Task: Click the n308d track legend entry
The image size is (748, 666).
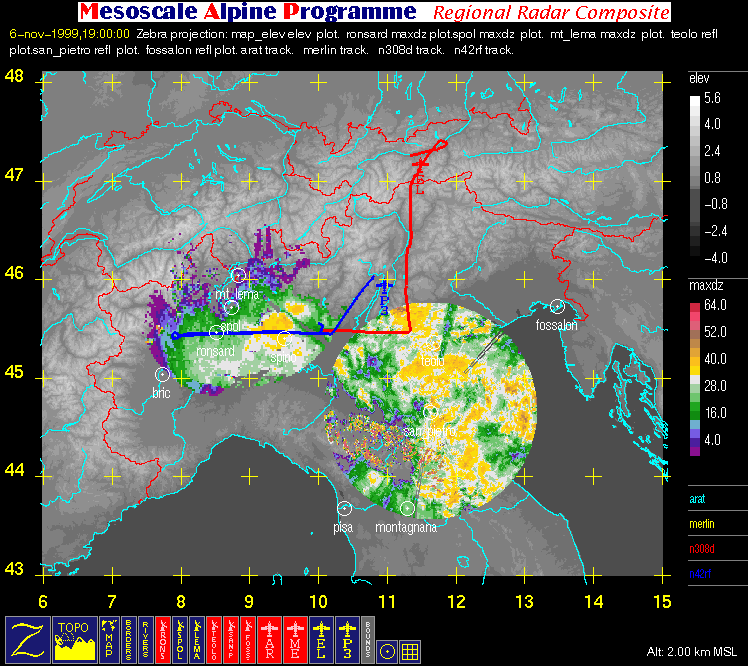Action: pos(702,549)
